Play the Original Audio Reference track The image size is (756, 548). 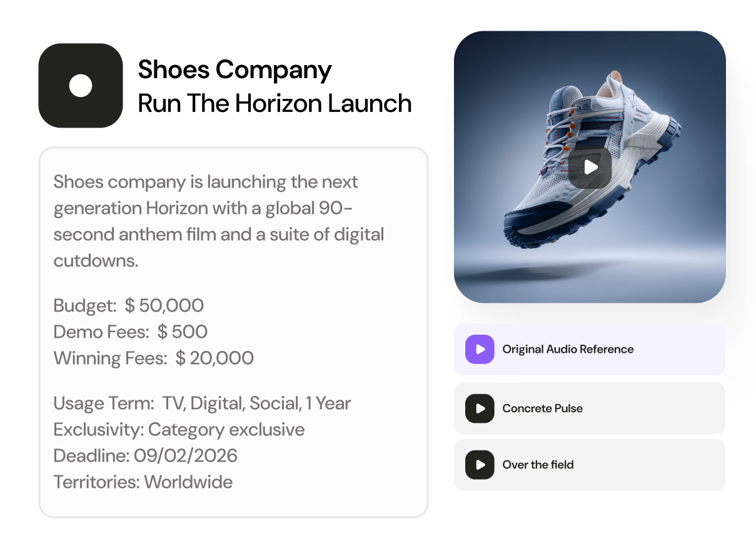tap(480, 349)
